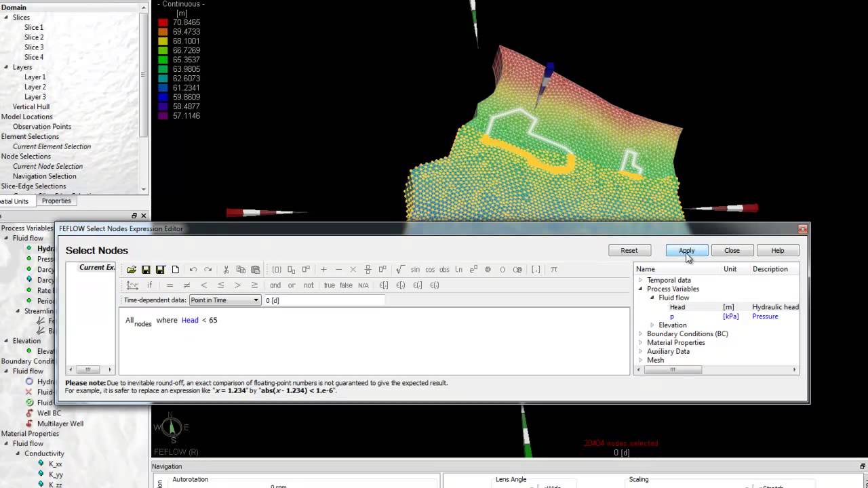
Task: Insert the logical and operator
Action: coord(275,285)
